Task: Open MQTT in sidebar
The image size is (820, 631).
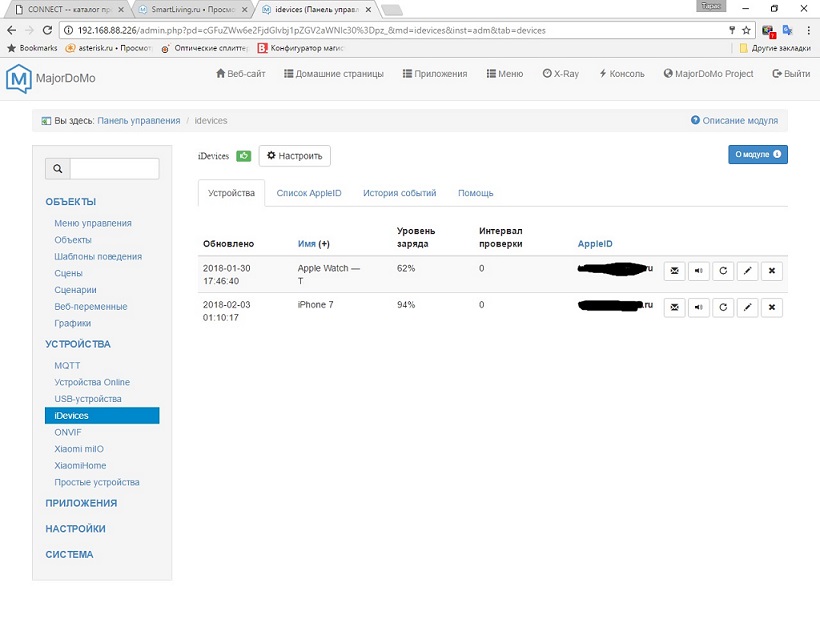Action: pyautogui.click(x=67, y=365)
